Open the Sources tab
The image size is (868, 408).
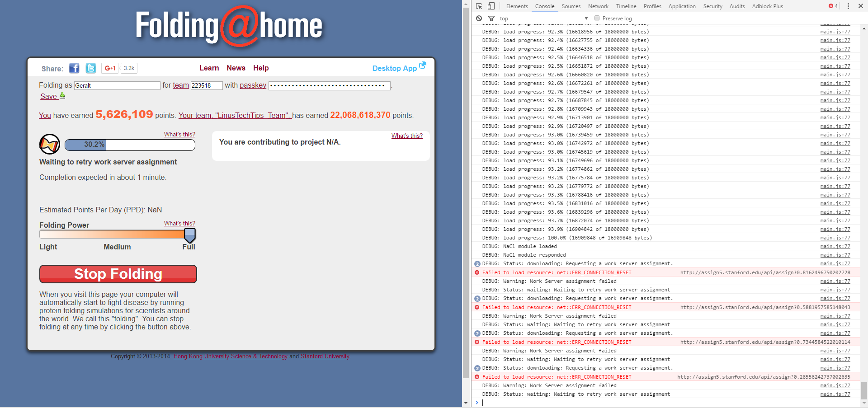pos(571,6)
